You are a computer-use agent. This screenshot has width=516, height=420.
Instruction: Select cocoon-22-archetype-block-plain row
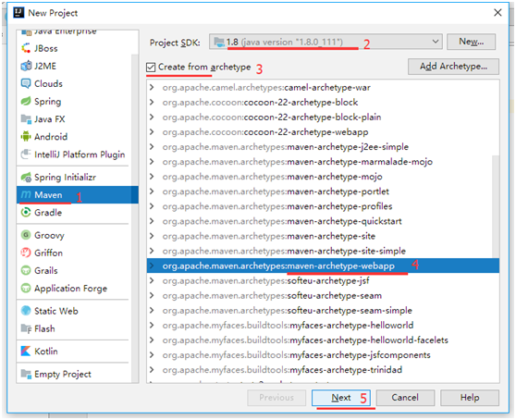tap(323, 117)
